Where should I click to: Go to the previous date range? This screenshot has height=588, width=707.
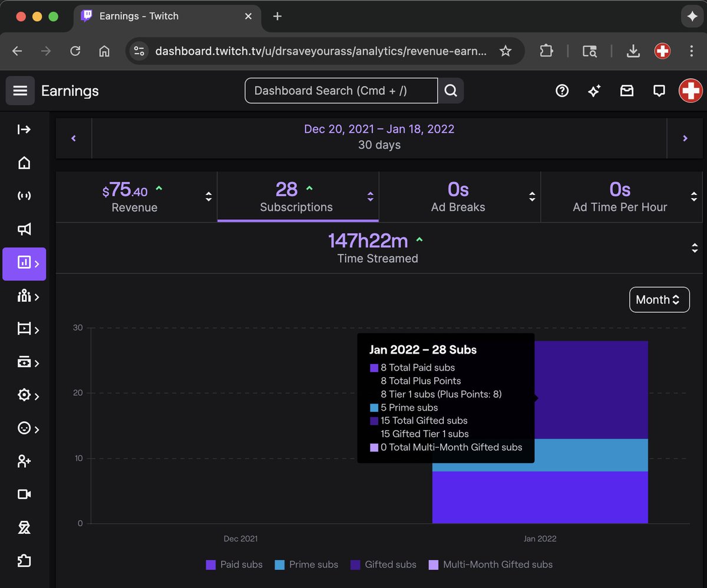(74, 138)
